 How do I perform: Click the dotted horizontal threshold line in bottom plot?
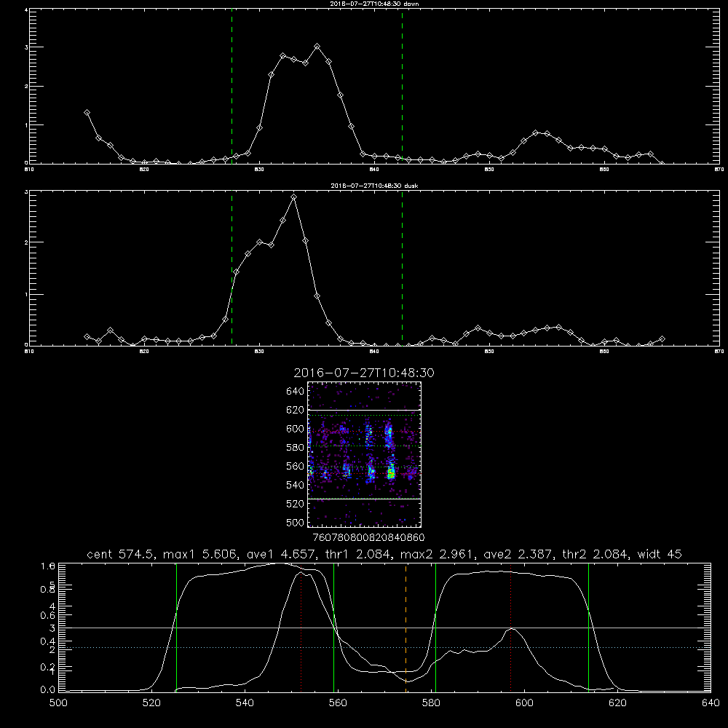[x=385, y=647]
